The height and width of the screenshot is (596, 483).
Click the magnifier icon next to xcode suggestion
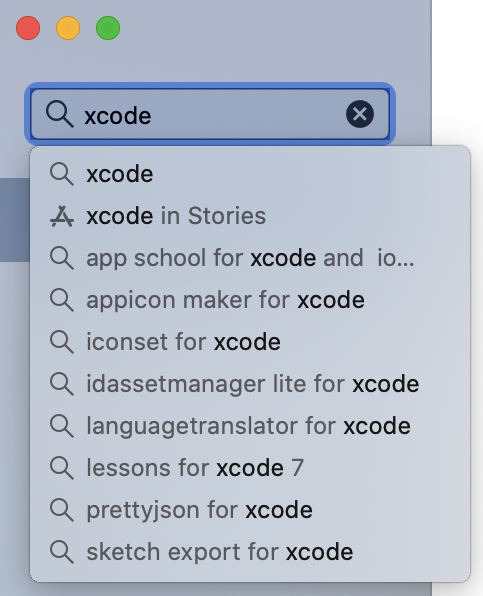coord(62,174)
